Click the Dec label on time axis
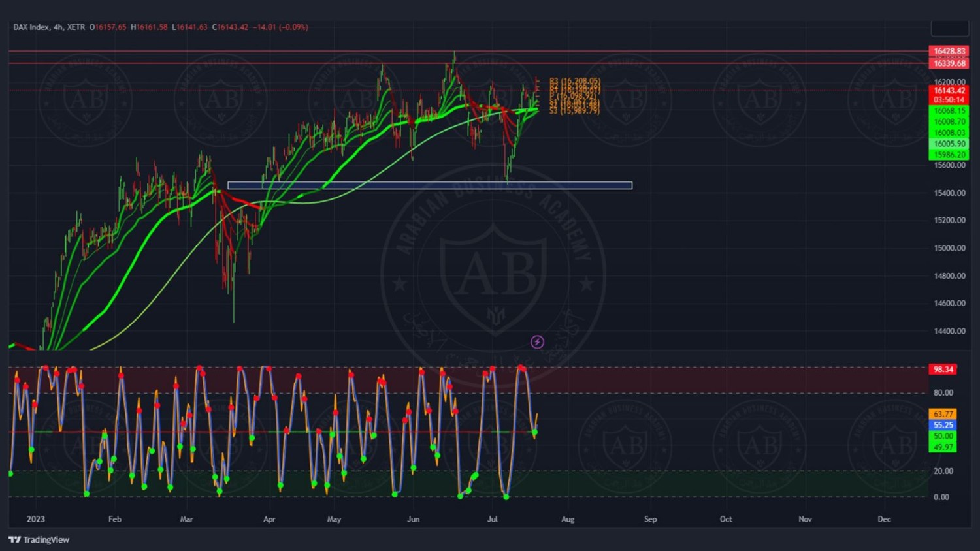The width and height of the screenshot is (980, 551). point(884,520)
